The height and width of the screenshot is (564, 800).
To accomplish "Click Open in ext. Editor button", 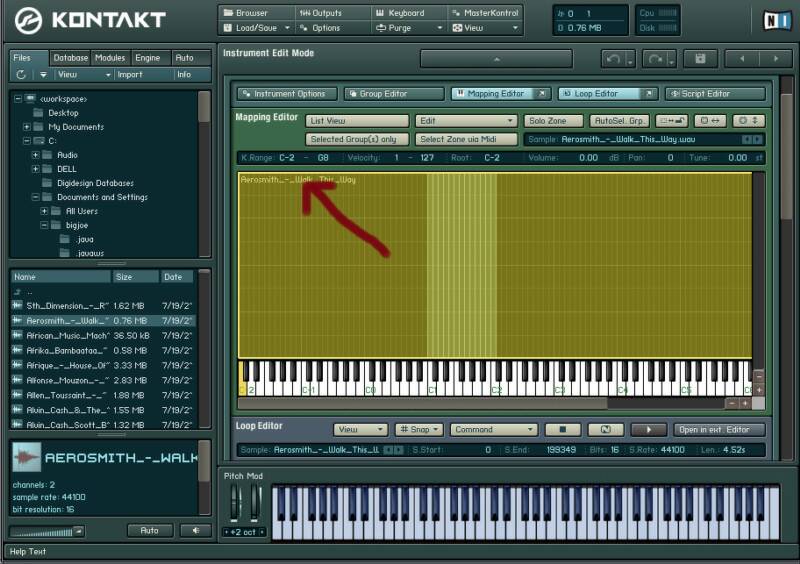I will click(x=719, y=430).
